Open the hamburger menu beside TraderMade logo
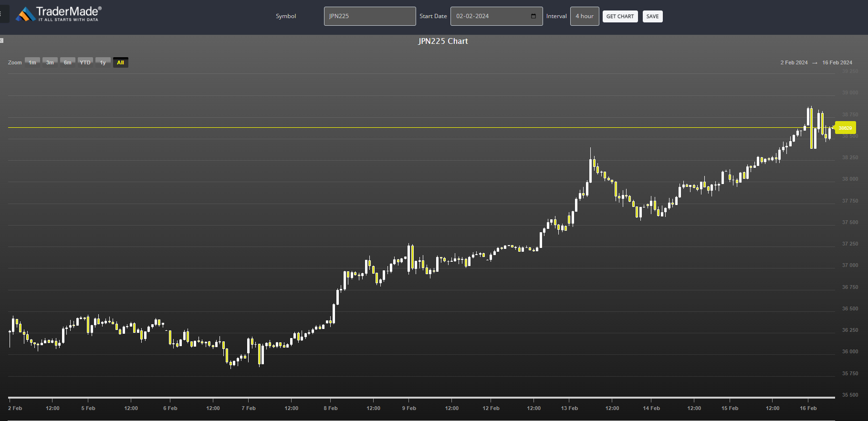868x421 pixels. point(2,14)
